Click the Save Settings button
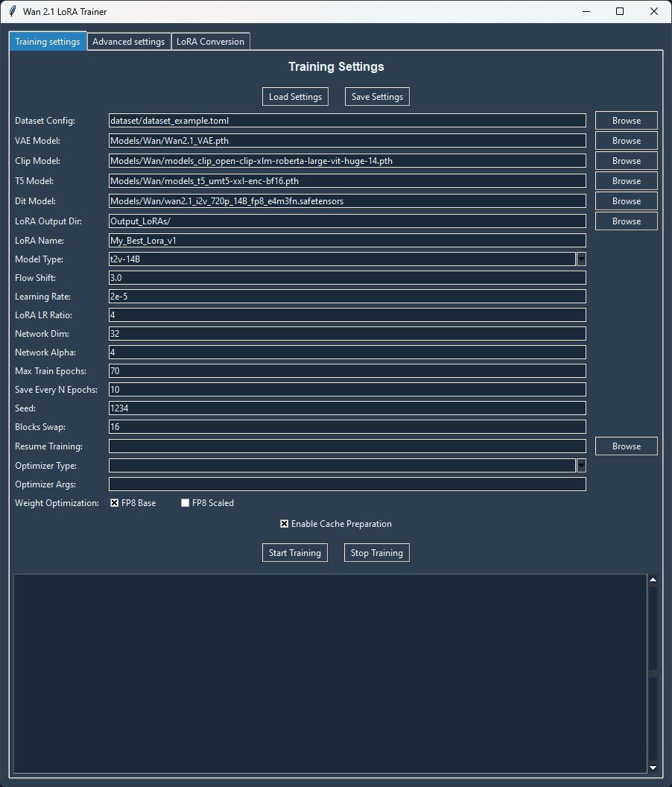This screenshot has height=787, width=672. (x=376, y=96)
